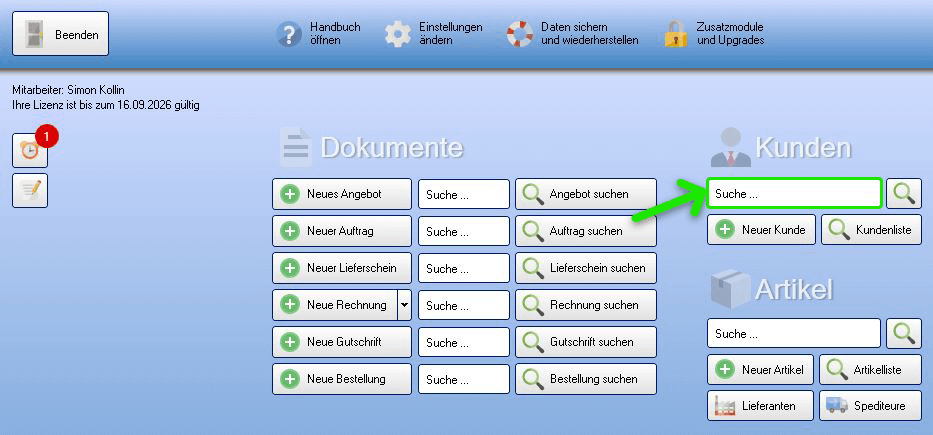
Task: Click Lieferschein suchen
Action: tap(586, 268)
